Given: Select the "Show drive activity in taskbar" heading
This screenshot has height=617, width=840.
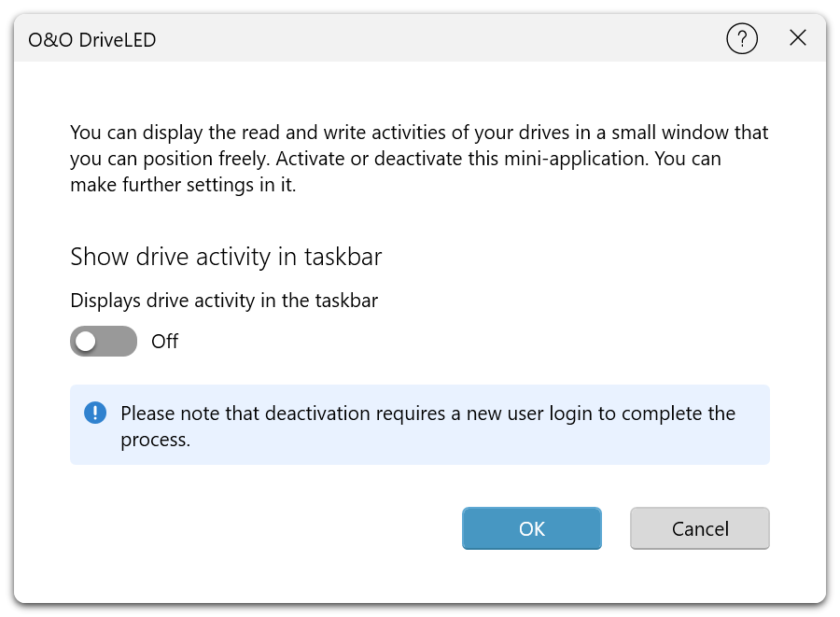Looking at the screenshot, I should click(x=226, y=257).
